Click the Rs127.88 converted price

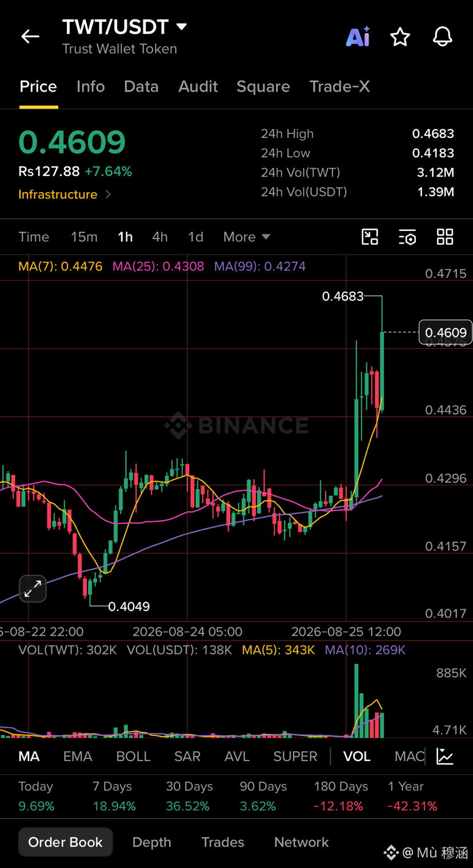tap(49, 172)
